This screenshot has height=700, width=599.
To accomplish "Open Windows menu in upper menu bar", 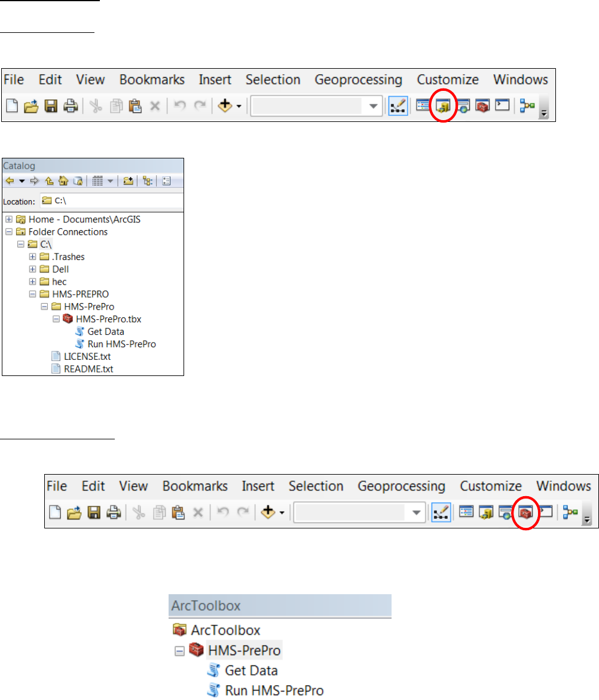I will click(x=521, y=80).
